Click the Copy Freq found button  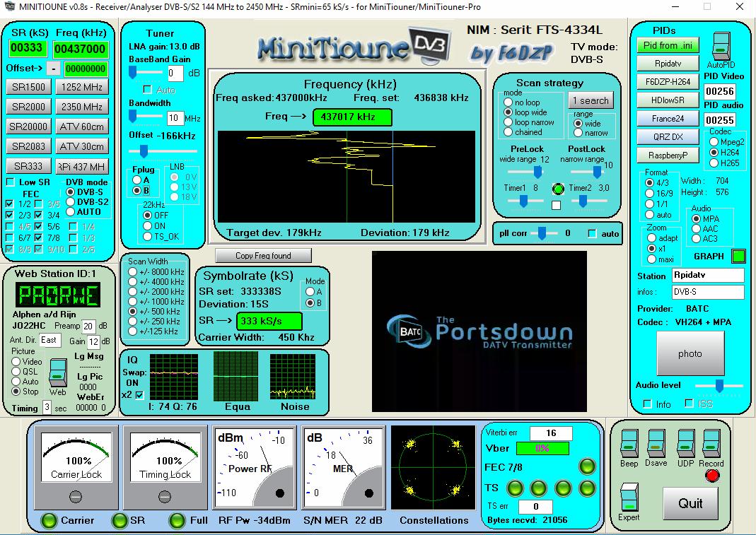point(263,255)
